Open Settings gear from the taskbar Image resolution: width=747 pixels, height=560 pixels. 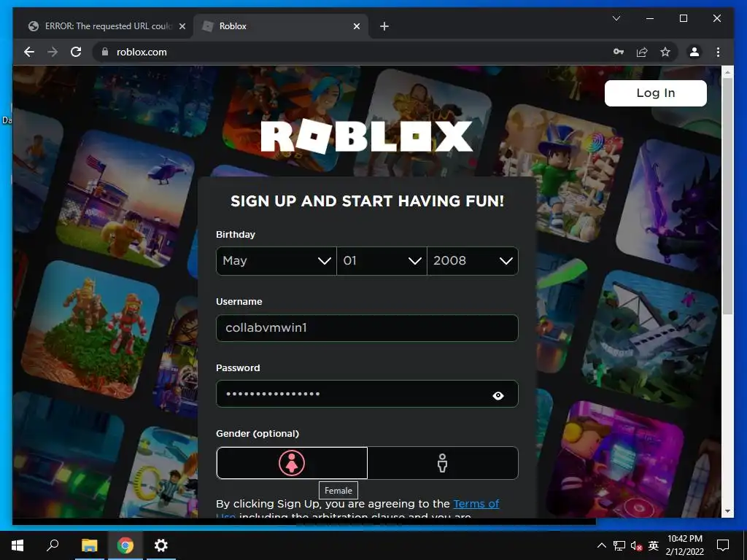pyautogui.click(x=161, y=545)
